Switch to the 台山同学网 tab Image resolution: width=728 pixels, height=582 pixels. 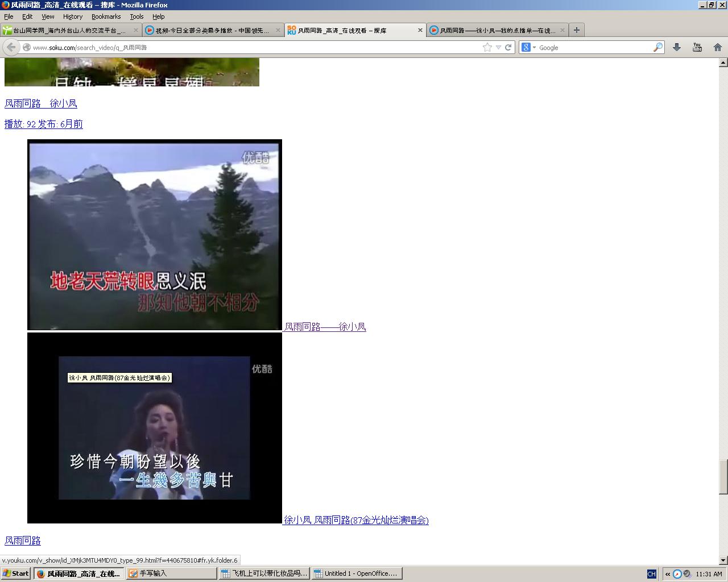[x=71, y=30]
